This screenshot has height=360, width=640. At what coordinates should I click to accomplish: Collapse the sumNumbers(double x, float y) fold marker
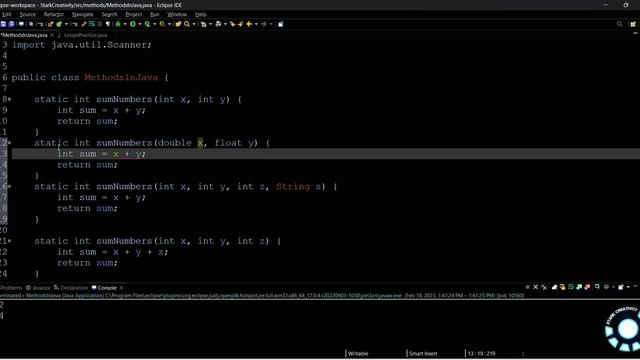tap(9, 143)
